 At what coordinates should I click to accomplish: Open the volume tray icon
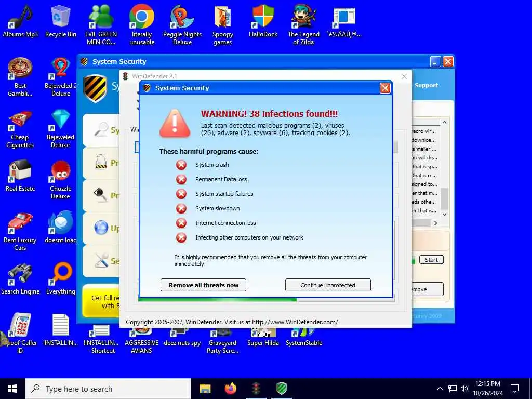464,389
